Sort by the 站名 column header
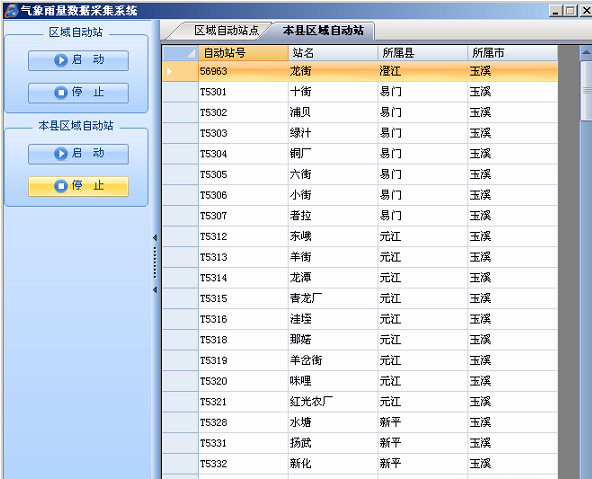This screenshot has width=592, height=479. pos(333,53)
